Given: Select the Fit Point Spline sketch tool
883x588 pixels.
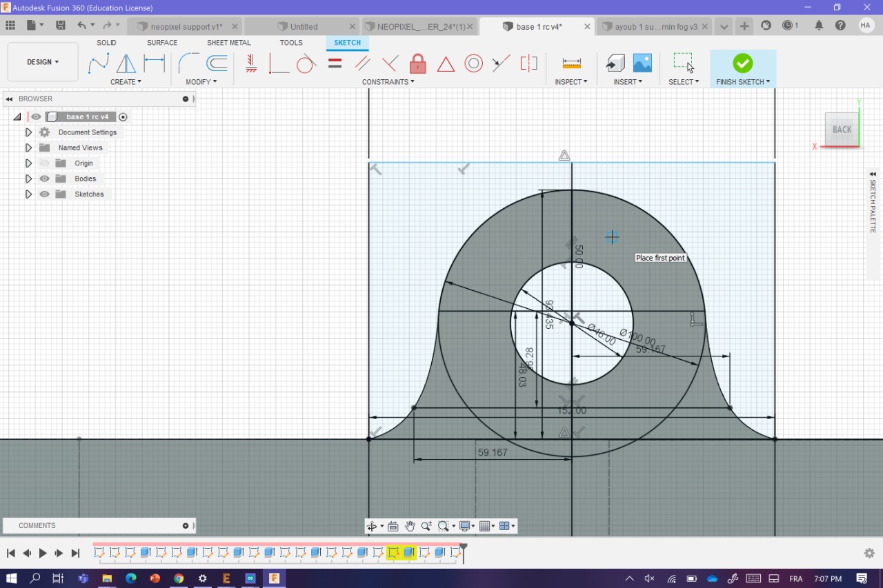Looking at the screenshot, I should point(99,63).
